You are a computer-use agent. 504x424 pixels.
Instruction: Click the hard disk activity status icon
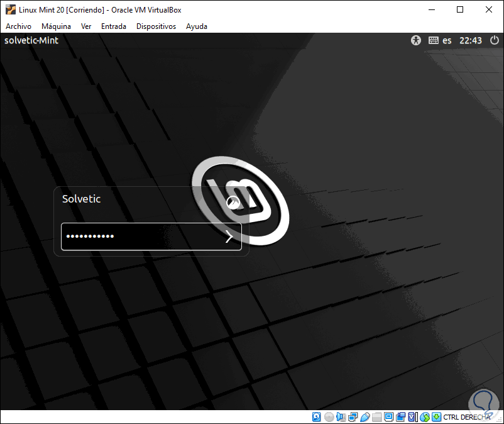316,417
